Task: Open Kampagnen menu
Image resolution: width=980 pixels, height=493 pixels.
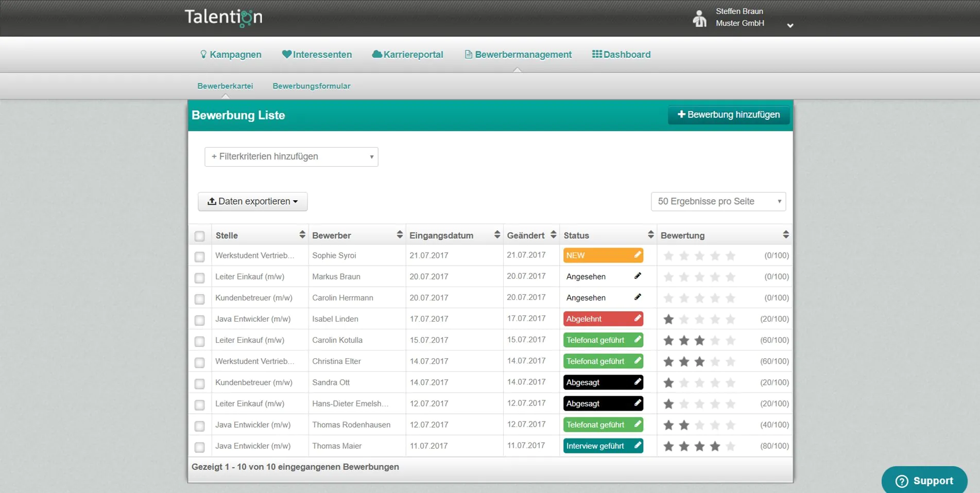Action: [231, 55]
